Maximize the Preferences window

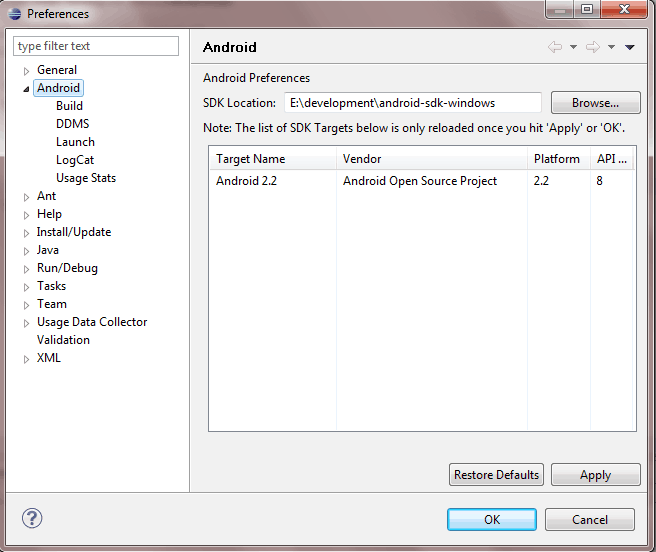(587, 9)
